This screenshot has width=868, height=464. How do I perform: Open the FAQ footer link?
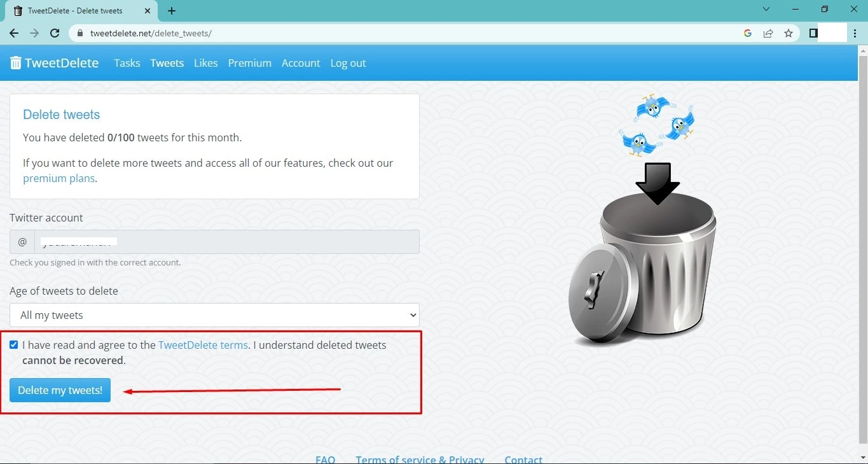[x=326, y=459]
